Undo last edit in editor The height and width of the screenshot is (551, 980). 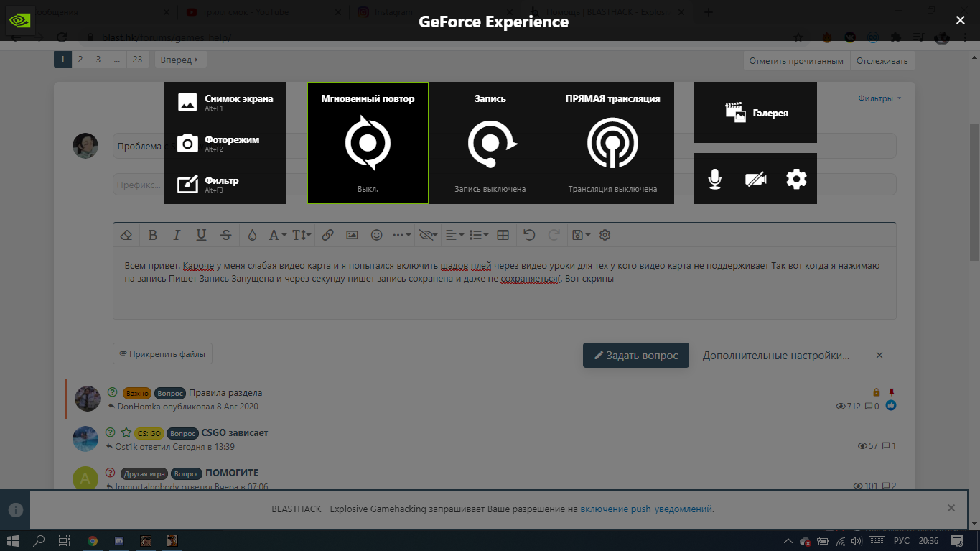click(x=529, y=235)
